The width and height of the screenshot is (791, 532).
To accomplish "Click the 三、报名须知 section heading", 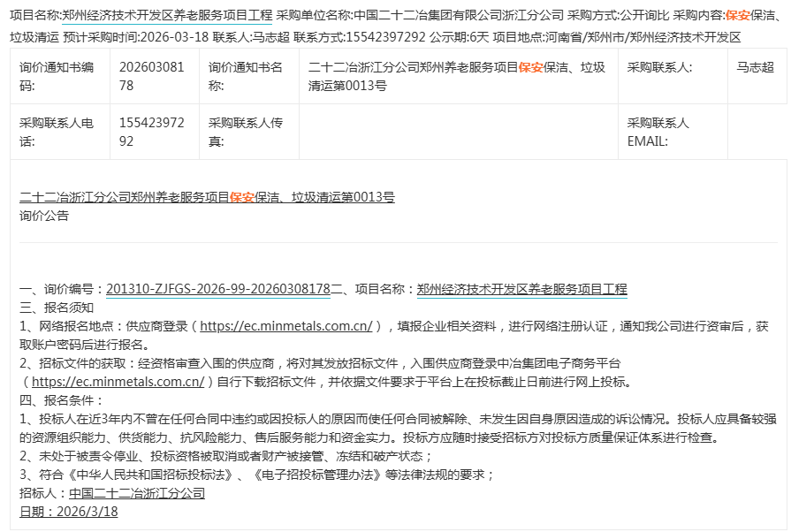I will pyautogui.click(x=57, y=308).
